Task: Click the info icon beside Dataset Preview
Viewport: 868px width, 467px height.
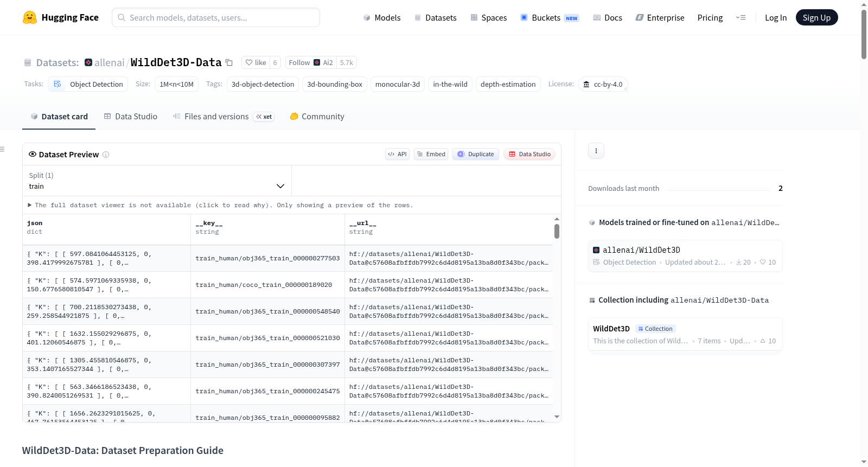Action: tap(106, 155)
